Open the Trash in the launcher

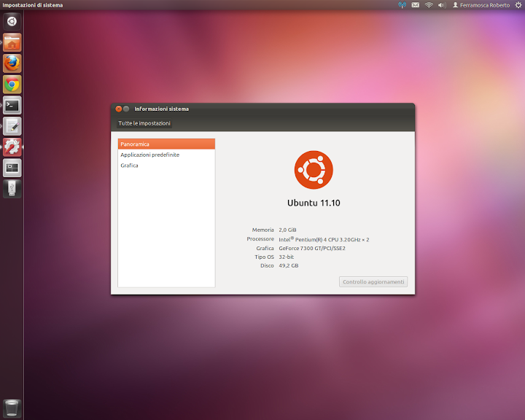[x=12, y=408]
